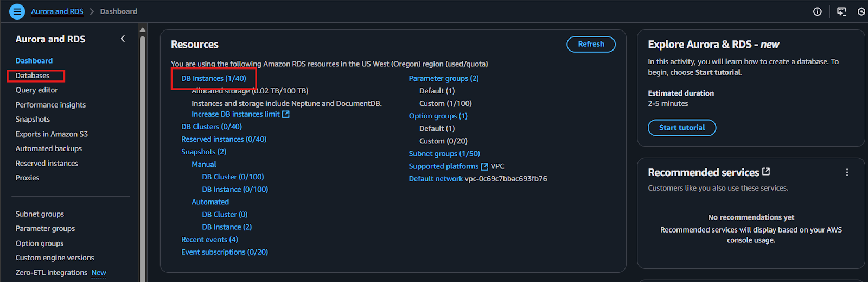The height and width of the screenshot is (282, 868).
Task: Click the Custom (0/20) option group text
Action: (x=443, y=141)
